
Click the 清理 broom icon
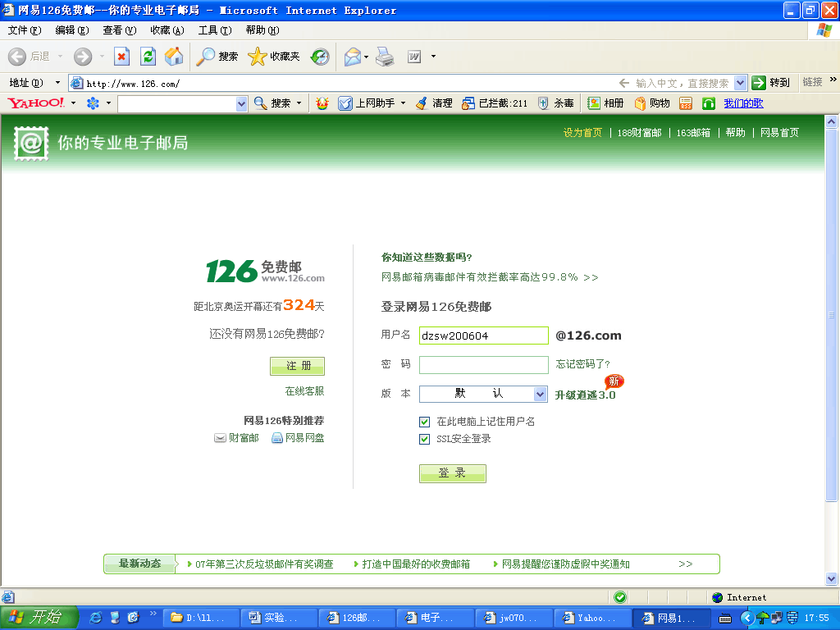pos(422,103)
